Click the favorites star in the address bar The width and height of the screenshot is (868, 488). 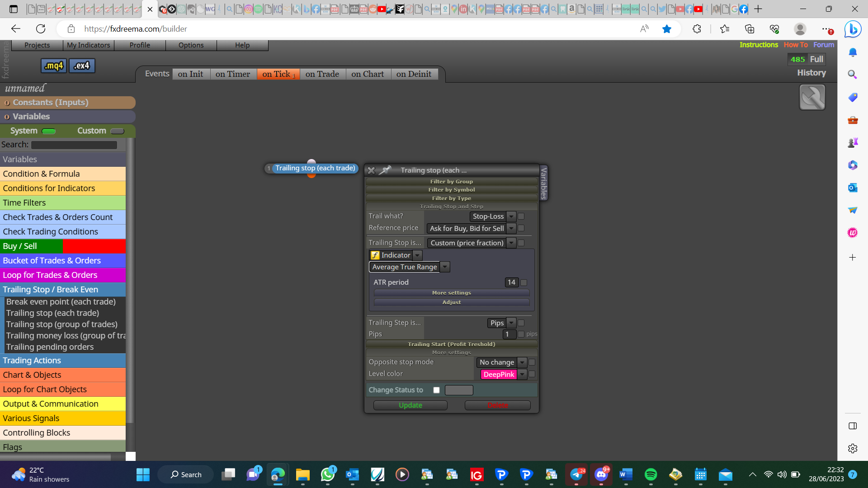point(666,29)
